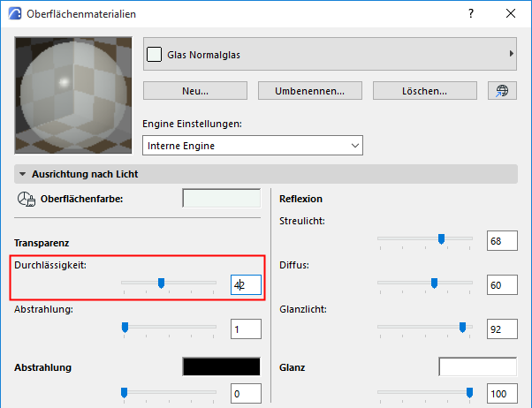This screenshot has height=408, width=532.
Task: Click the Abstrahlung transparency slider handle
Action: pyautogui.click(x=125, y=328)
